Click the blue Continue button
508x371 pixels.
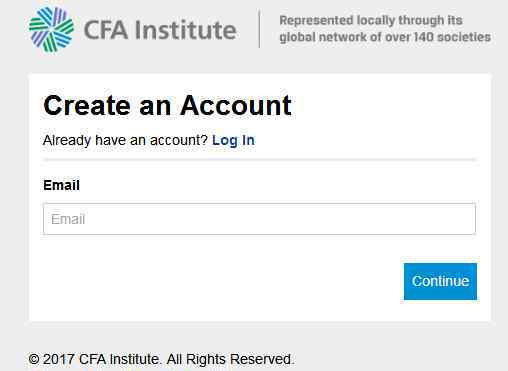pyautogui.click(x=440, y=281)
